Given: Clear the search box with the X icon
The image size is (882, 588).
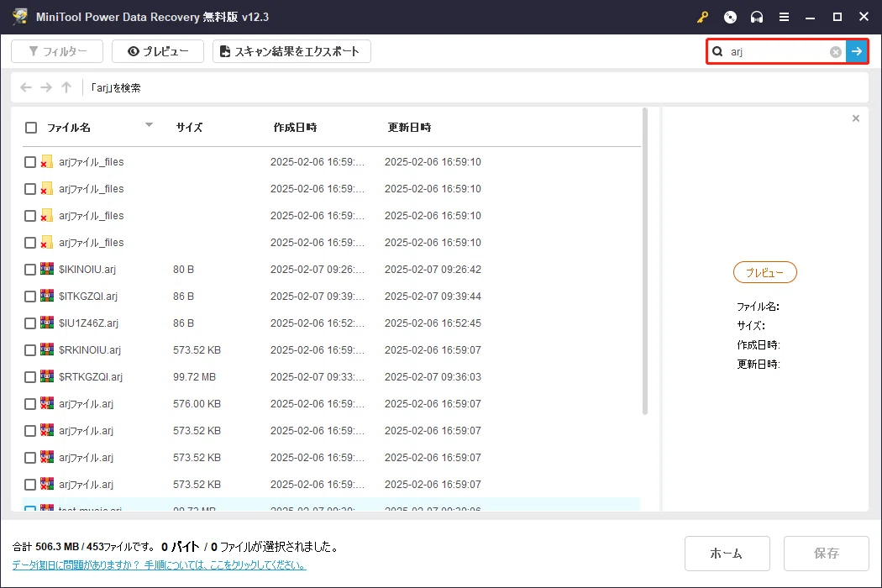Looking at the screenshot, I should [836, 52].
